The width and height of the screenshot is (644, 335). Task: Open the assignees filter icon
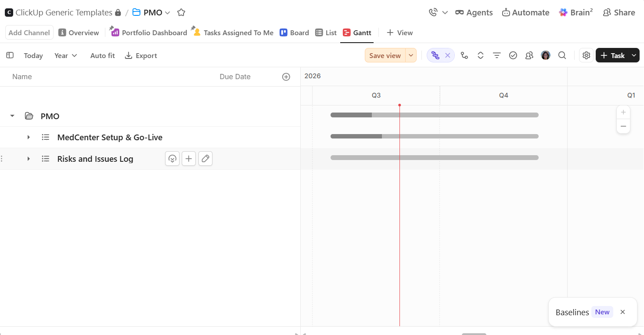click(529, 55)
